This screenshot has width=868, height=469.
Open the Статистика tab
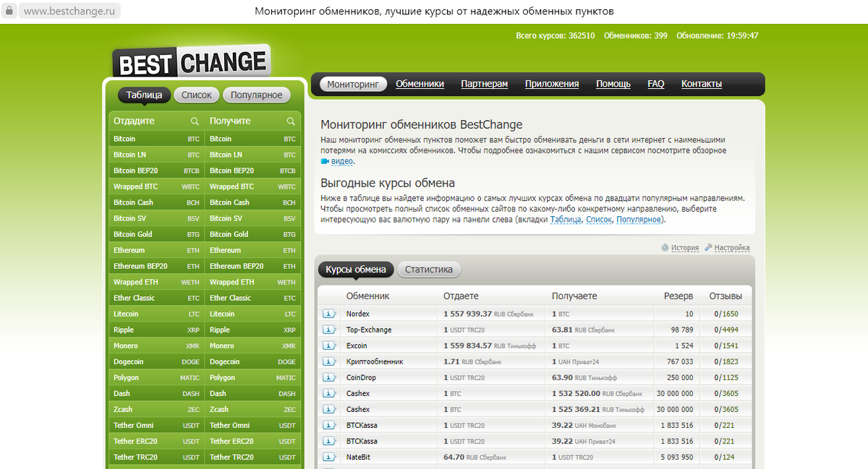point(429,270)
